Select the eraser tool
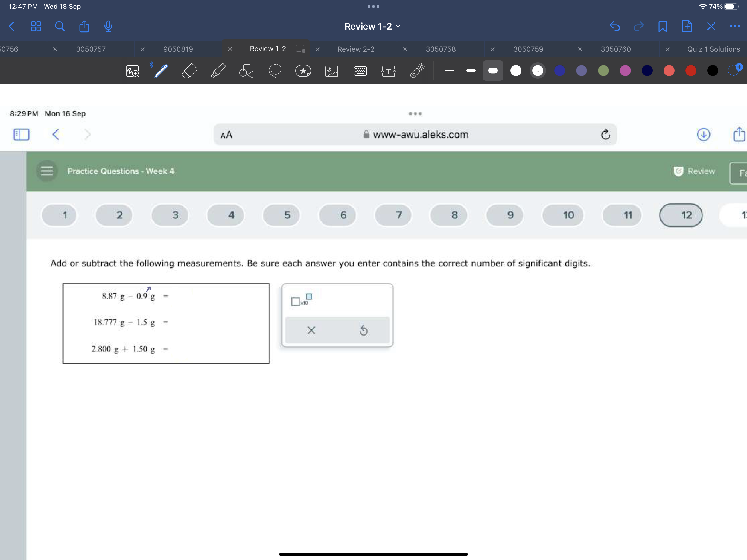 coord(189,71)
